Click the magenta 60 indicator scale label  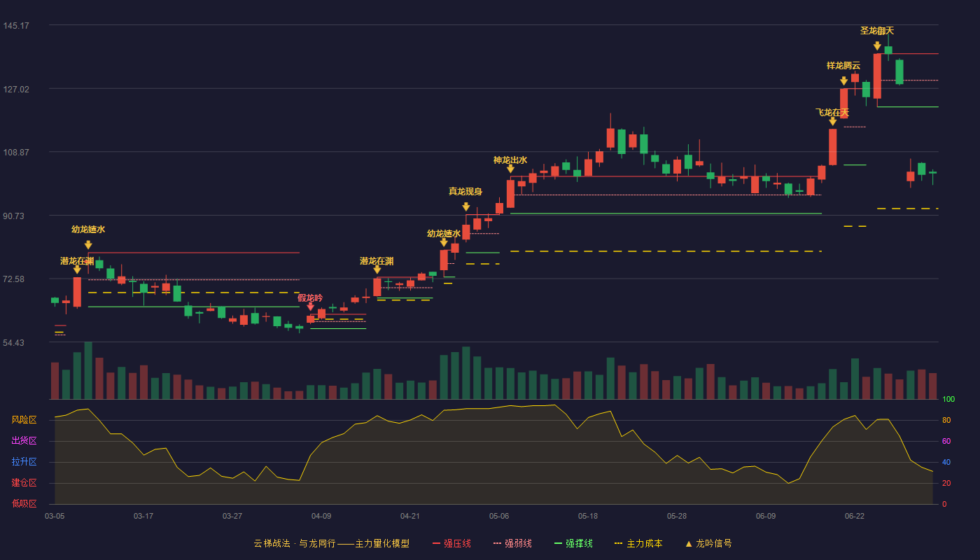(946, 441)
